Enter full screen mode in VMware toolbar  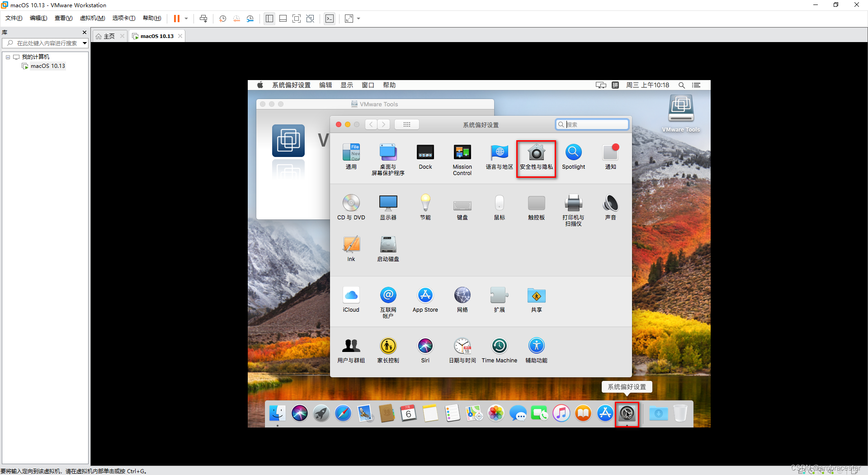point(297,19)
